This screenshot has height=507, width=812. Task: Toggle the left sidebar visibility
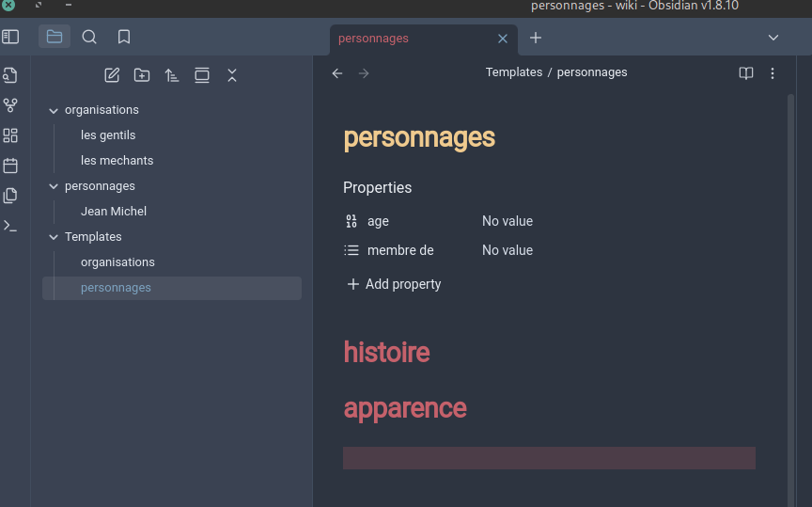[x=10, y=38]
